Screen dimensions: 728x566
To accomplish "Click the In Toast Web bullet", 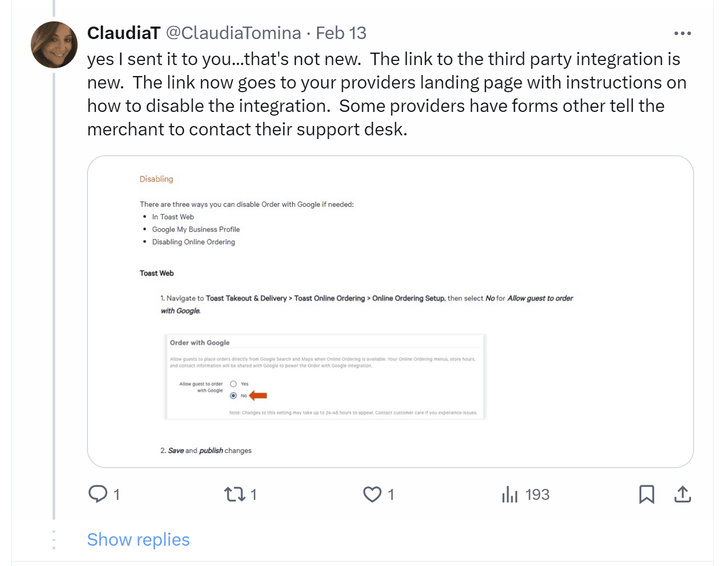I will 173,217.
